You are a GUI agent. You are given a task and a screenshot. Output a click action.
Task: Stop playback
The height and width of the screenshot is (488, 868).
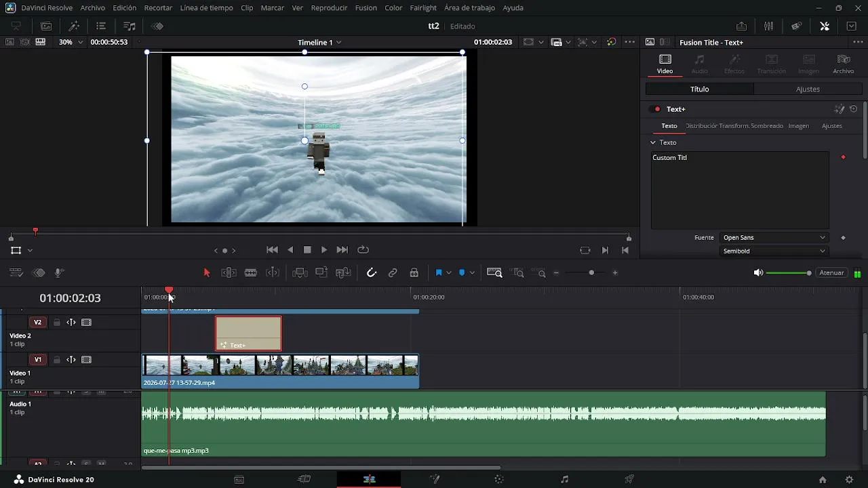[307, 250]
